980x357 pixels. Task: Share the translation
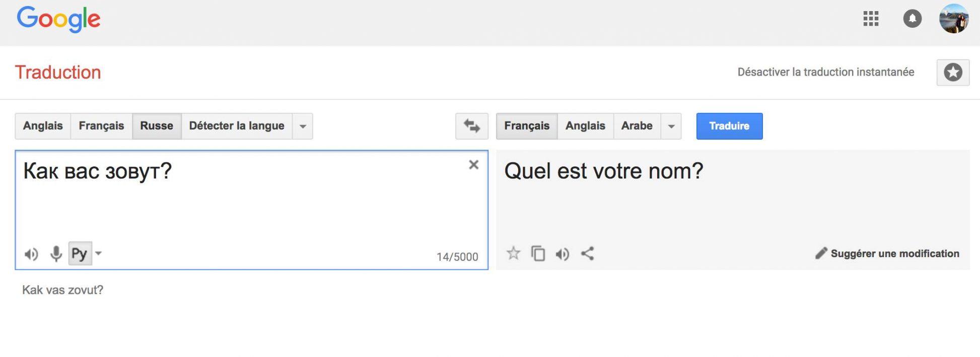[x=587, y=254]
